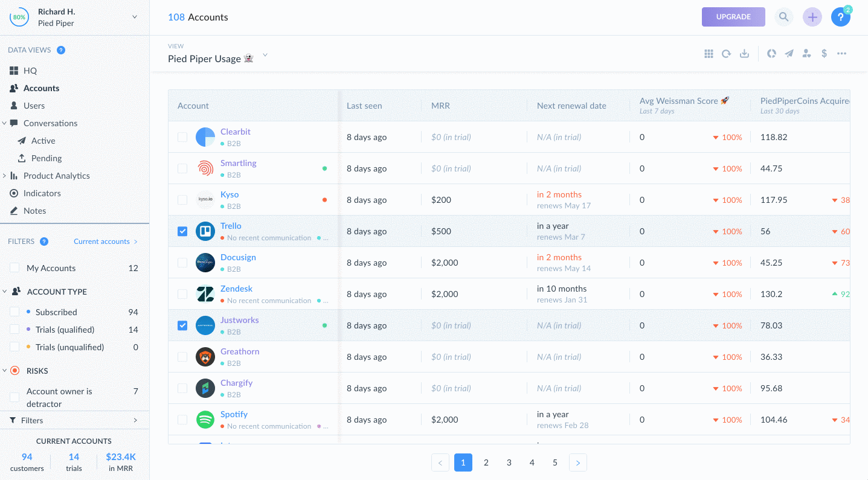868x480 pixels.
Task: Click the Spotify account logo
Action: tap(205, 420)
